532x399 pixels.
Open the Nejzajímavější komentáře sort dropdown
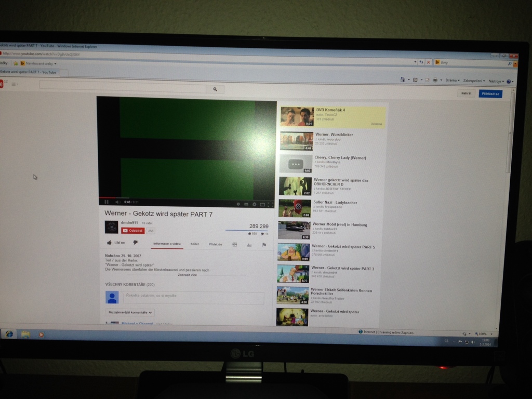(130, 312)
